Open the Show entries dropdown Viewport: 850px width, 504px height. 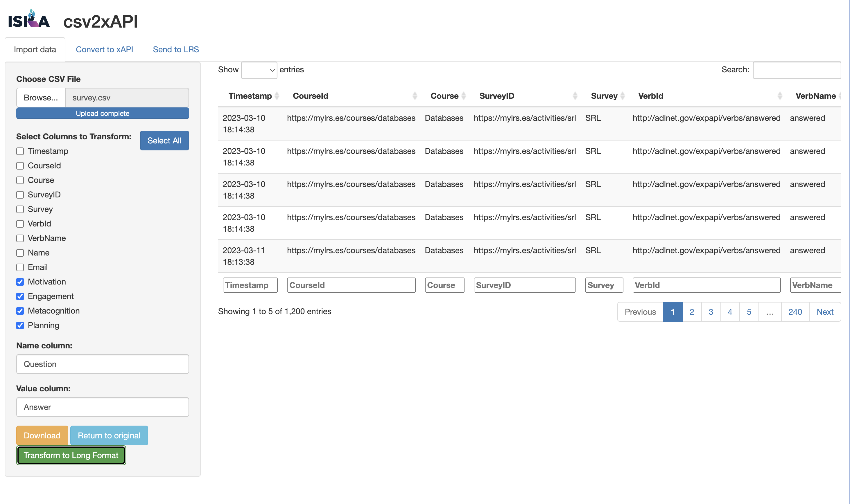click(259, 70)
